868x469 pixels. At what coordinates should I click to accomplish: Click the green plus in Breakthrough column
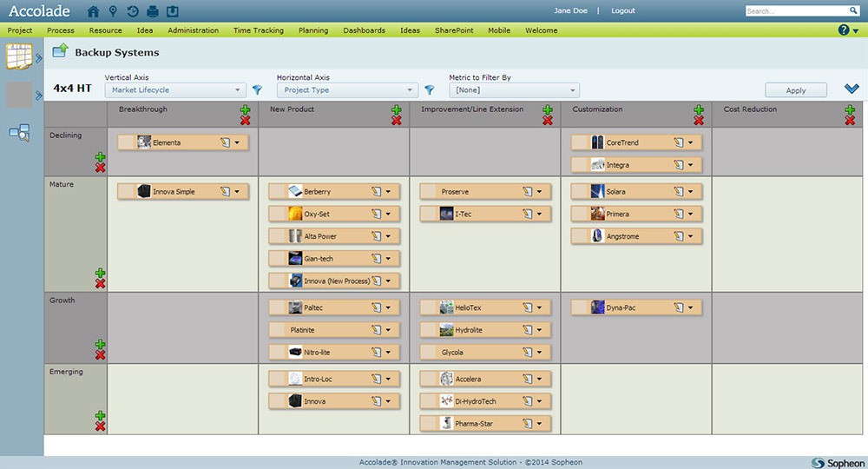[246, 110]
